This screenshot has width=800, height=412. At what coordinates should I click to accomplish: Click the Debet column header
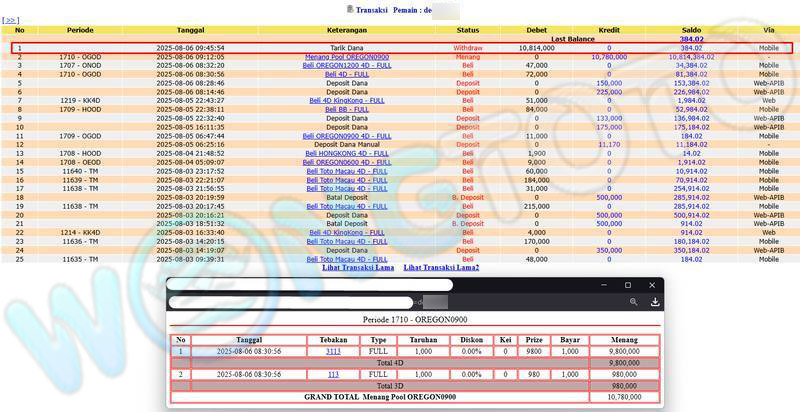(537, 30)
